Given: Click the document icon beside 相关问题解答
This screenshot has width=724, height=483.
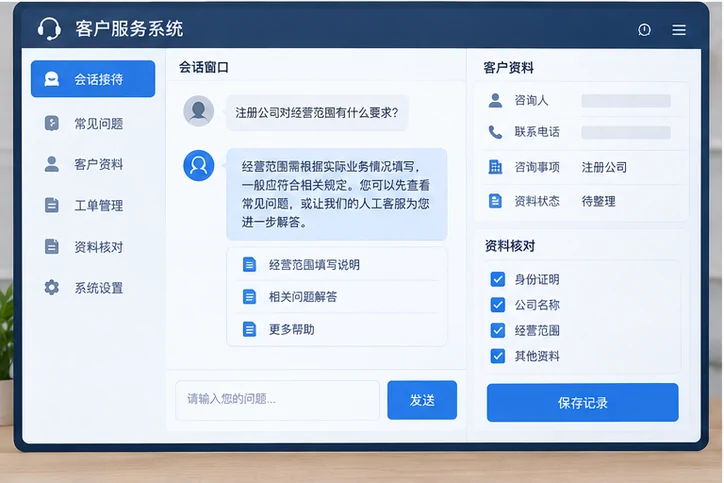Looking at the screenshot, I should coord(249,296).
